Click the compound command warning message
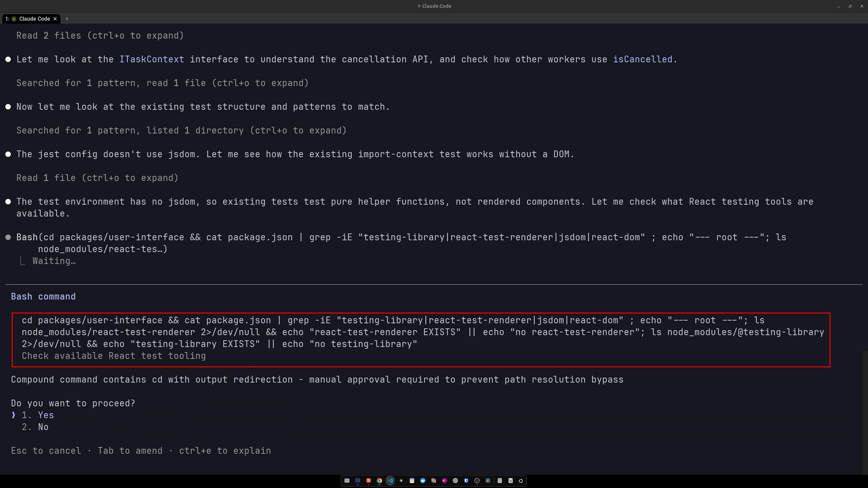Image resolution: width=868 pixels, height=488 pixels. pos(317,380)
